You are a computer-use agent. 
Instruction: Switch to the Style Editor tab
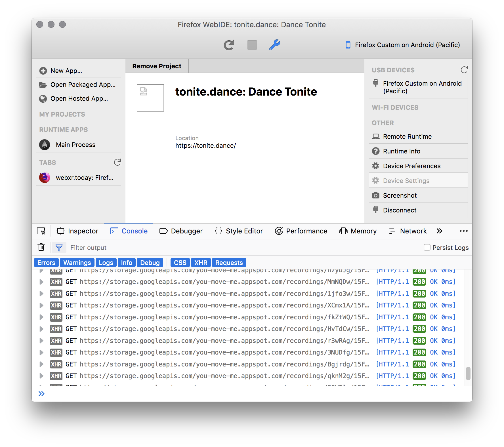[x=239, y=231]
